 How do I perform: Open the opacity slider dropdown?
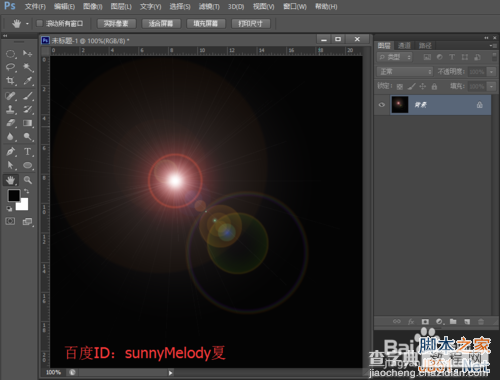492,71
